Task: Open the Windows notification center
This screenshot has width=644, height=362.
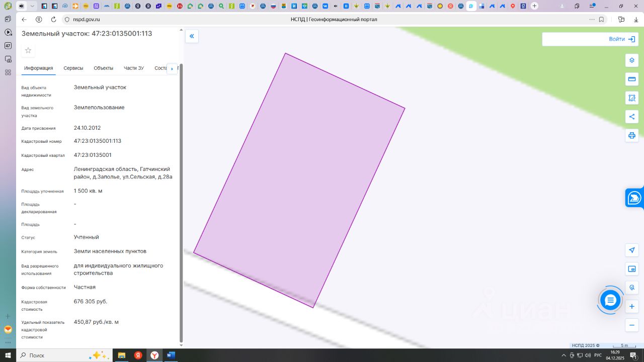Action: pos(633,355)
